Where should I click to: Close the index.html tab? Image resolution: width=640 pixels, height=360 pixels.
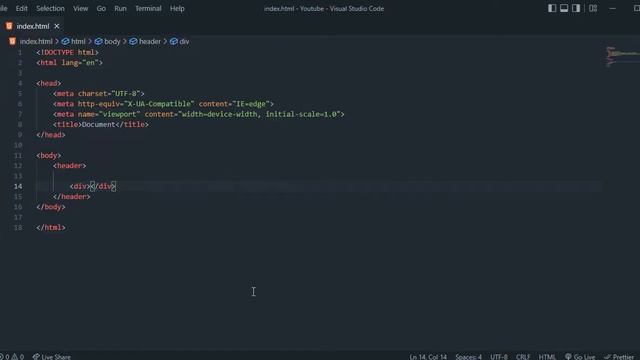point(57,26)
